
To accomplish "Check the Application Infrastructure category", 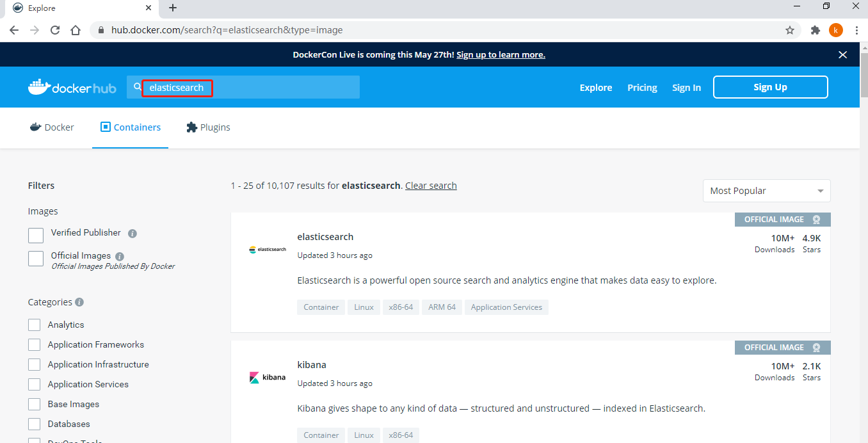I will click(x=34, y=364).
